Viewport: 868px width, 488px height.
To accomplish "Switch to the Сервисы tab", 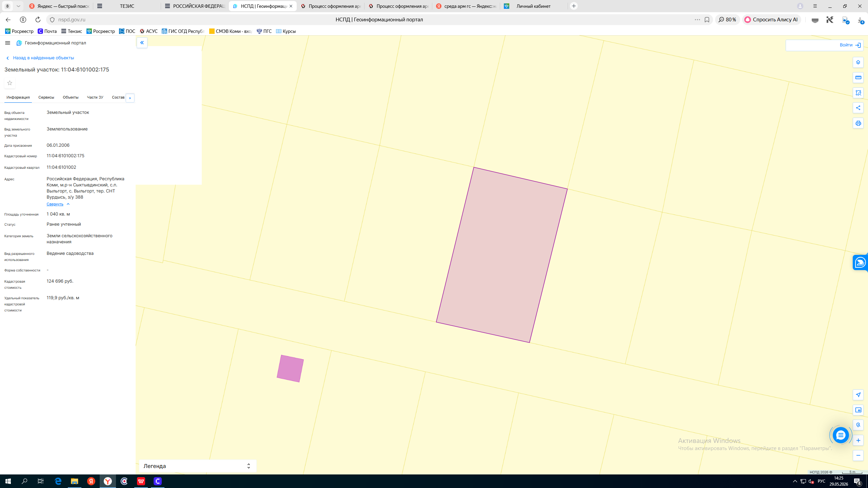I will pyautogui.click(x=46, y=98).
